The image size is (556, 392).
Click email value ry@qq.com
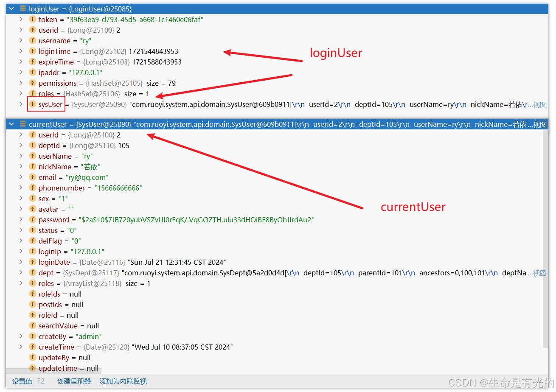[x=86, y=177]
